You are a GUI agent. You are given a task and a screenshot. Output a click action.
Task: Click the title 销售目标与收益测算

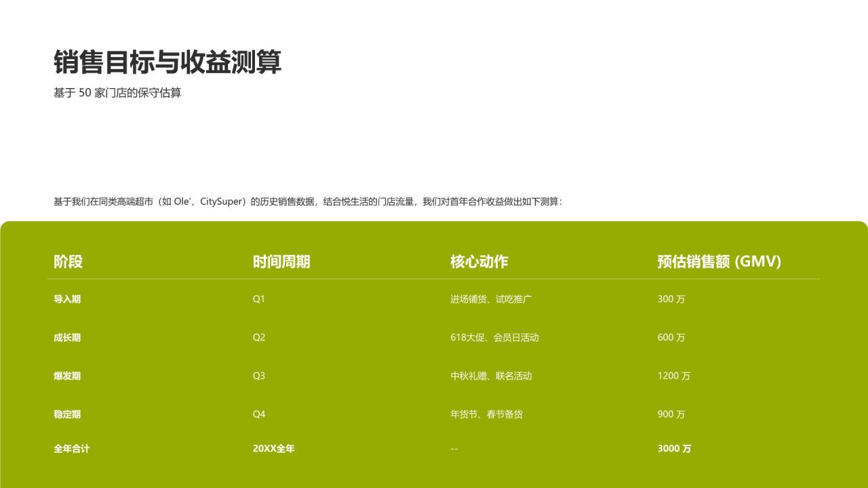(x=167, y=62)
